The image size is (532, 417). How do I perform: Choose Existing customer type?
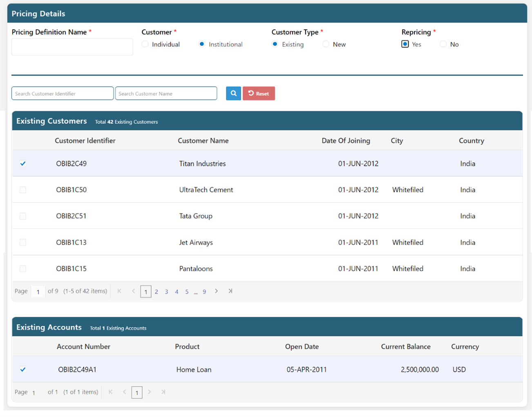click(275, 44)
